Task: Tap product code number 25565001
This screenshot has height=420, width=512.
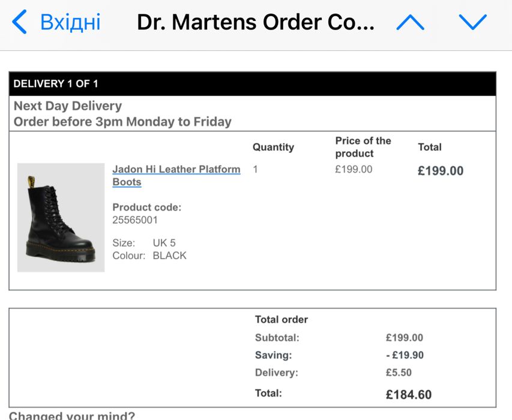Action: pyautogui.click(x=135, y=220)
